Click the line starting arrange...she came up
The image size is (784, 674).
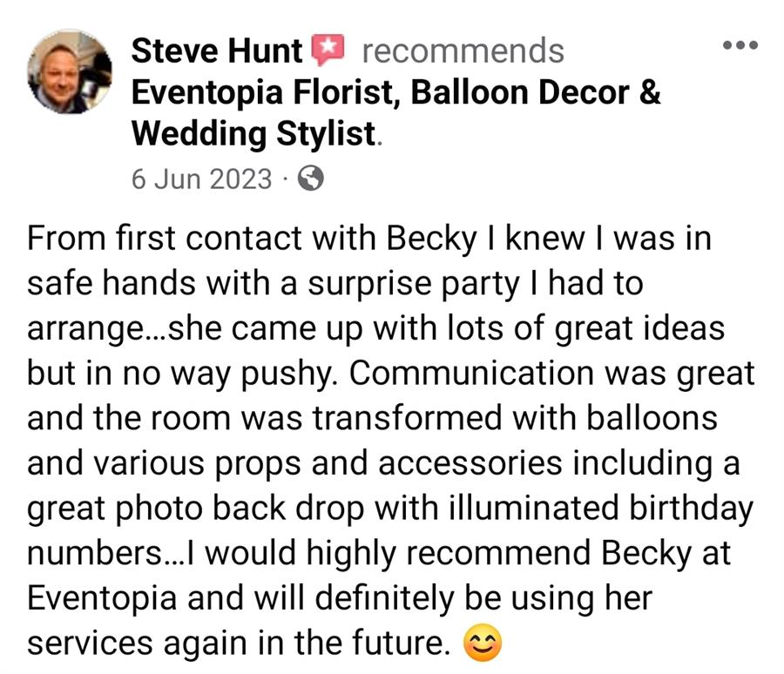[376, 329]
